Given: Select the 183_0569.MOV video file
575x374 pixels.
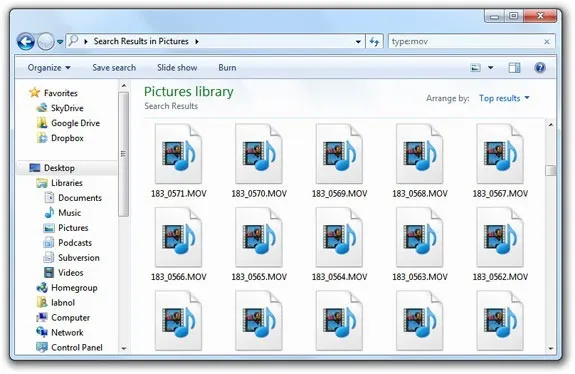Looking at the screenshot, I should coord(340,161).
